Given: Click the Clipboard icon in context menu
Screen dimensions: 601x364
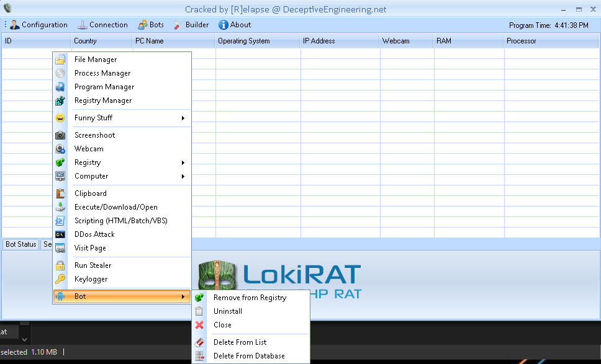Looking at the screenshot, I should 60,193.
